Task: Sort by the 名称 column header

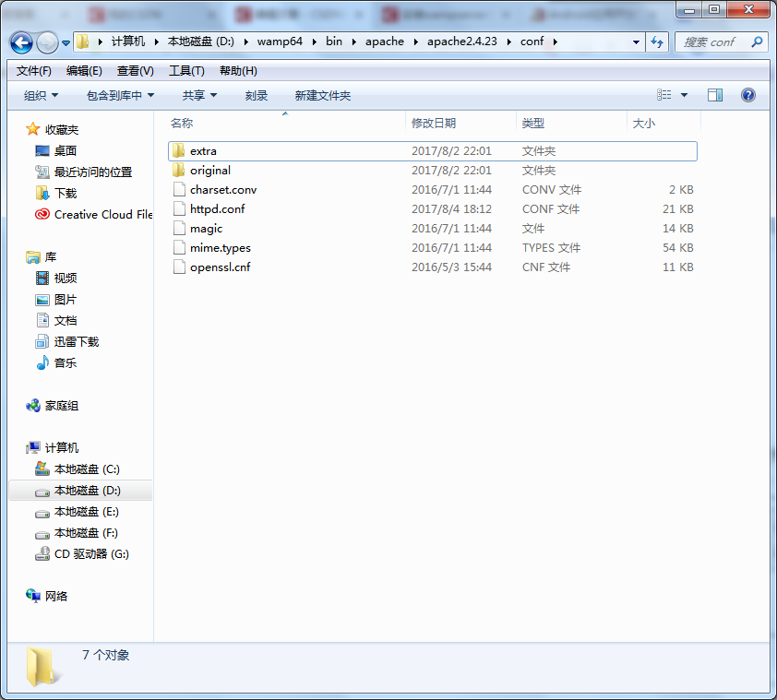Action: pyautogui.click(x=182, y=123)
